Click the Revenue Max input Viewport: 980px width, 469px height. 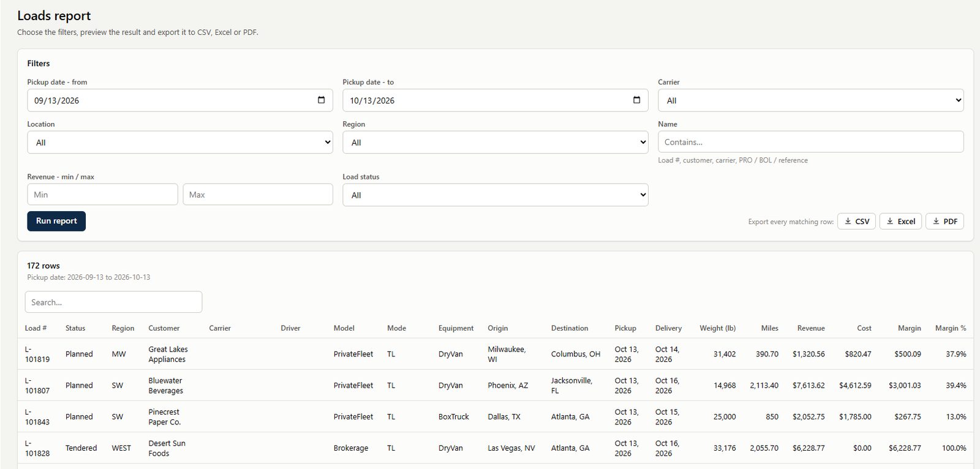pos(258,195)
